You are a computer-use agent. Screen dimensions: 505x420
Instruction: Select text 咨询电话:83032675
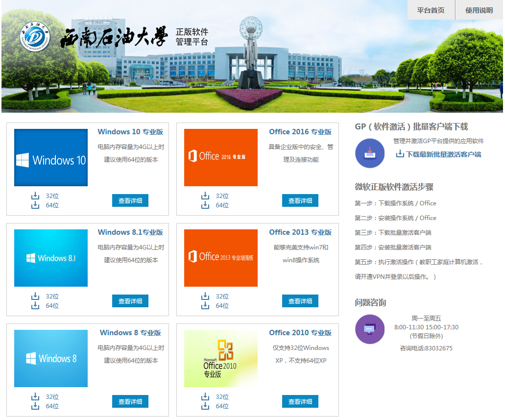tap(426, 348)
